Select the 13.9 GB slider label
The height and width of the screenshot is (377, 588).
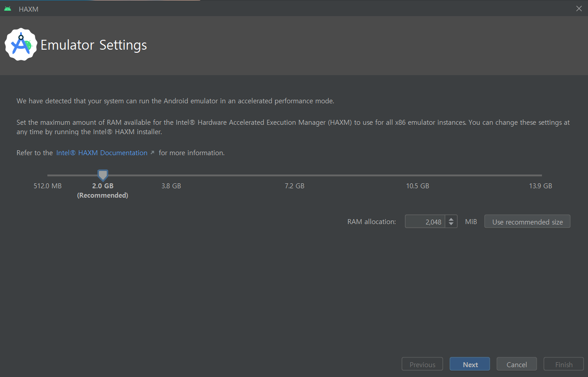coord(541,186)
